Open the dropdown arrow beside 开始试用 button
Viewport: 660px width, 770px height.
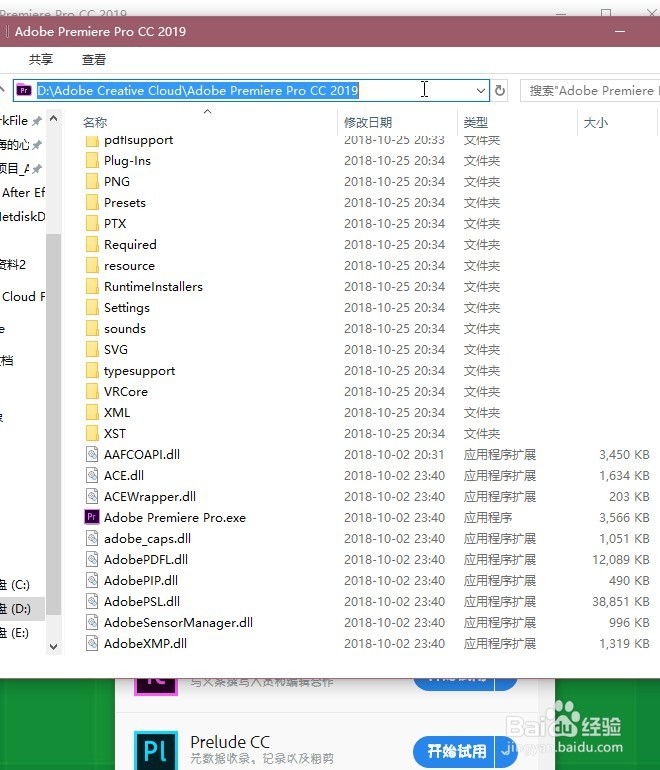pyautogui.click(x=506, y=750)
